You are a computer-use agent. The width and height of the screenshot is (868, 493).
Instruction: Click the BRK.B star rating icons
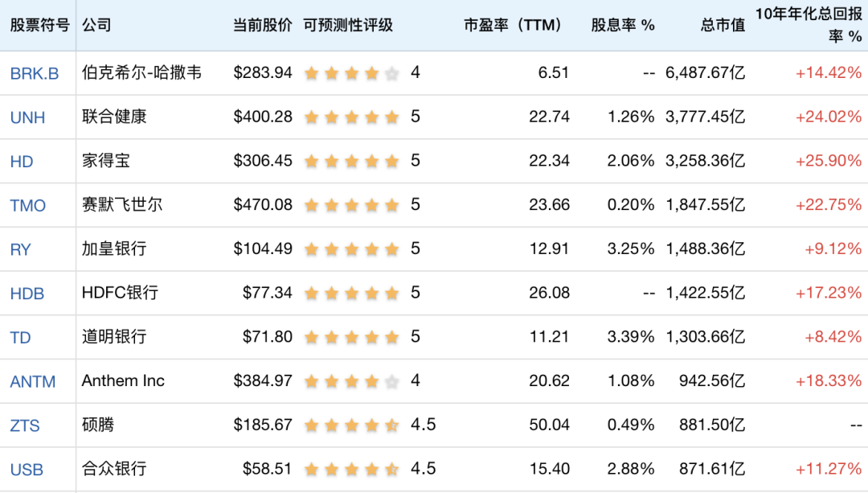pos(351,74)
